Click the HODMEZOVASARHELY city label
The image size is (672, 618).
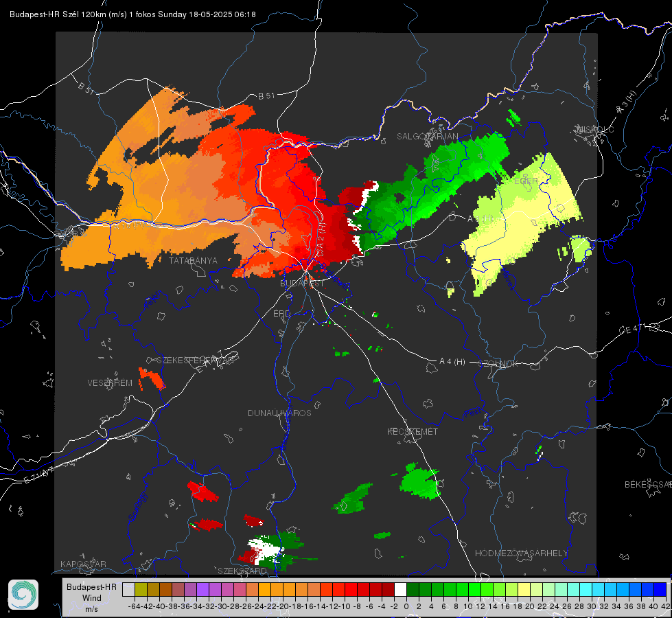521,553
